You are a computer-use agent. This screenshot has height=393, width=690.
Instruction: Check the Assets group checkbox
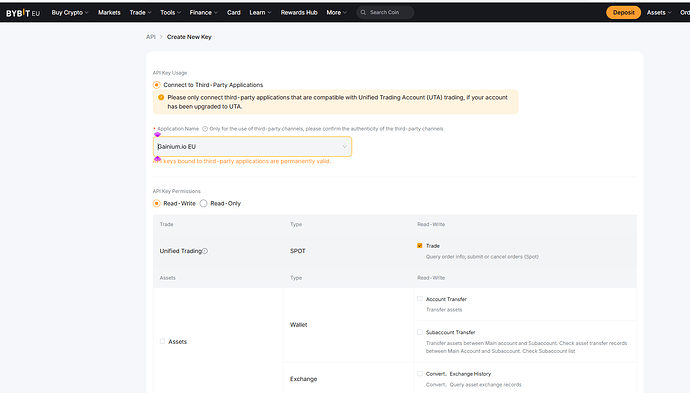point(162,342)
